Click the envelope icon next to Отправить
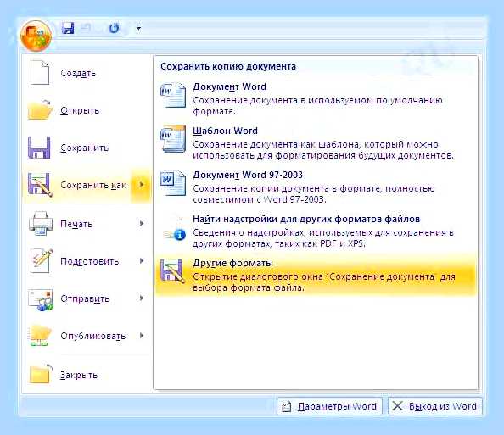This screenshot has height=435, width=504. (x=41, y=299)
